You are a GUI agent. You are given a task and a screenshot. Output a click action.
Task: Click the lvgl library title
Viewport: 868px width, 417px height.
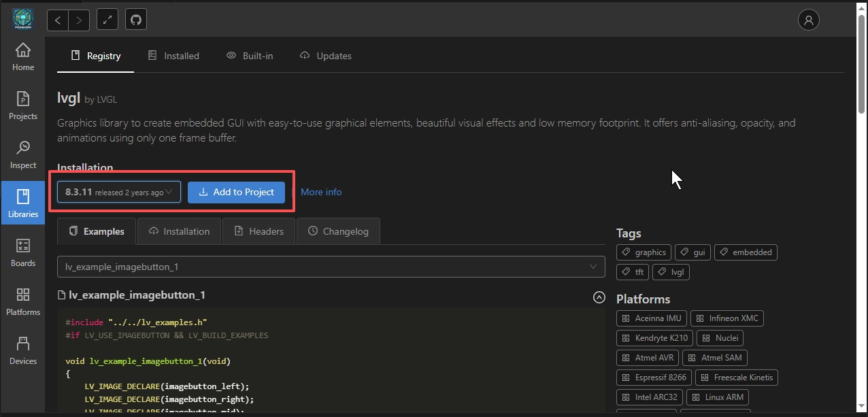point(69,98)
